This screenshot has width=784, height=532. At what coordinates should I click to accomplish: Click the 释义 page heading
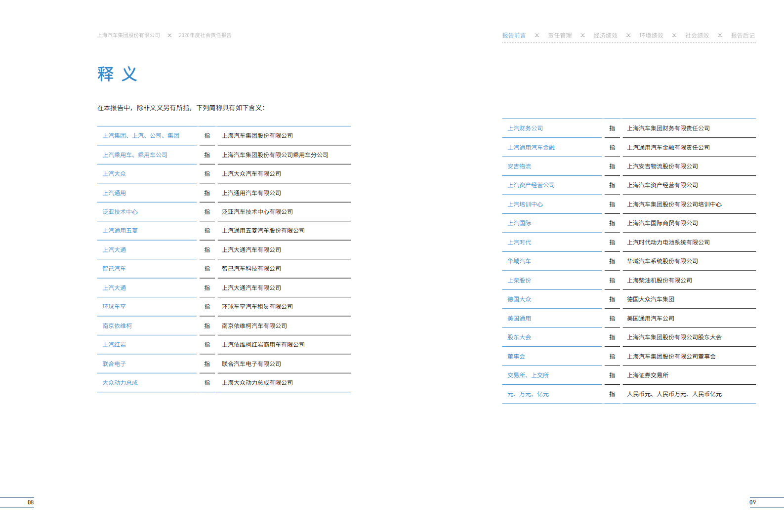tap(117, 74)
